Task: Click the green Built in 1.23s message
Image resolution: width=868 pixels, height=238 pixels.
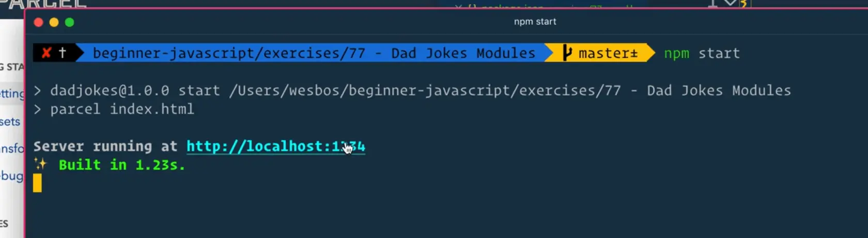Action: [122, 165]
